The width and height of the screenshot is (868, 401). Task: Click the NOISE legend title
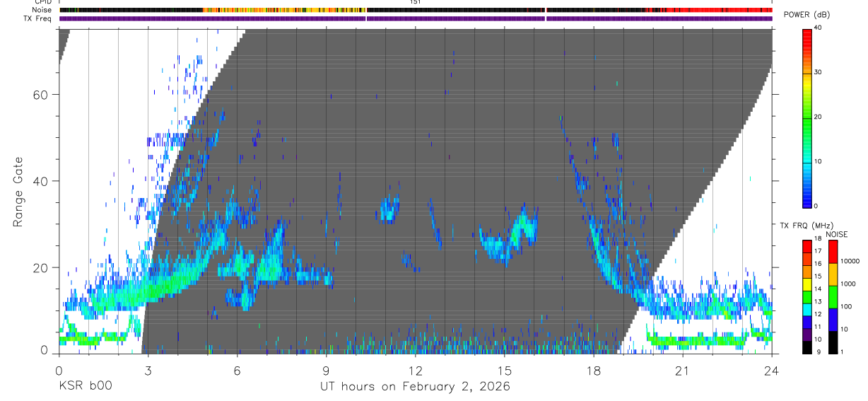[836, 234]
